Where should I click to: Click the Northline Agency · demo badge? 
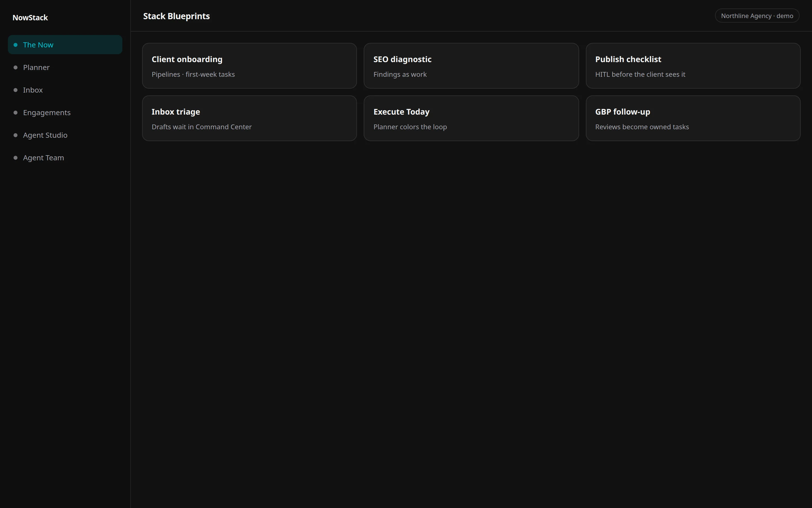pyautogui.click(x=757, y=16)
